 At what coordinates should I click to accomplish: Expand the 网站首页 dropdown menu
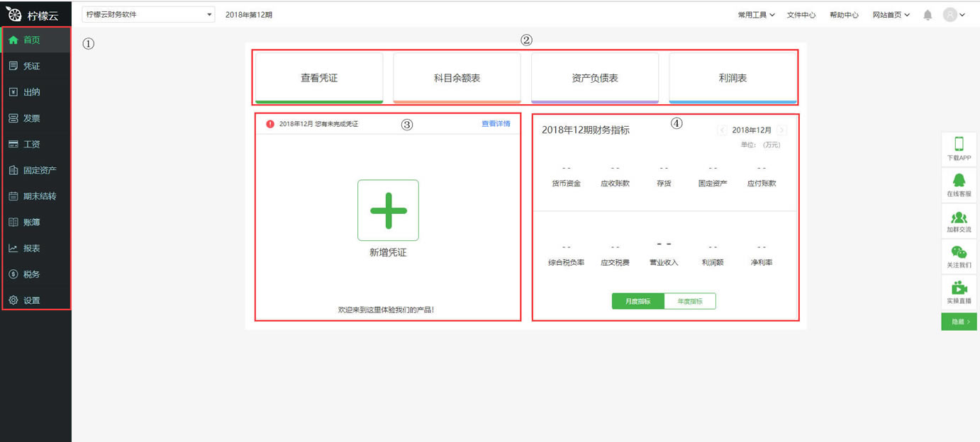(891, 13)
